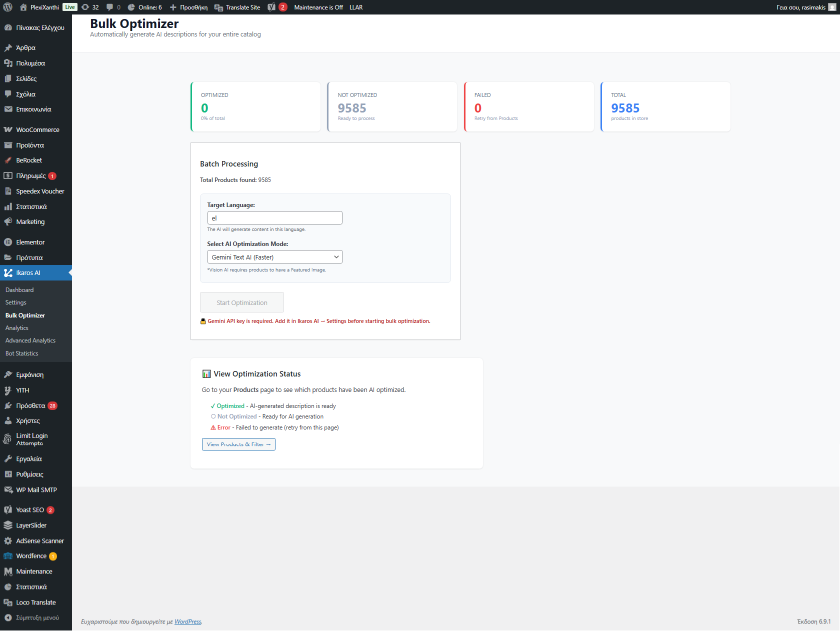Open the AI Optimization Mode dropdown
The width and height of the screenshot is (840, 631).
click(x=274, y=257)
